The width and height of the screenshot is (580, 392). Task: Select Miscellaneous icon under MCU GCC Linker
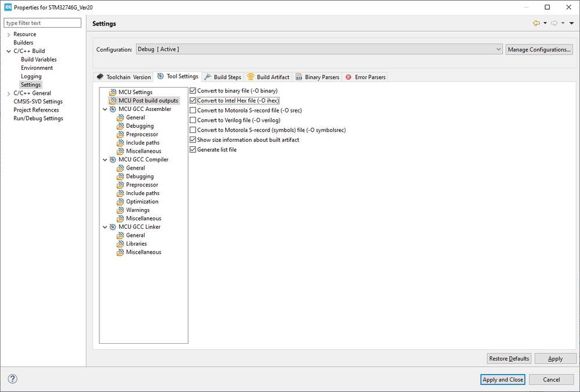(120, 252)
